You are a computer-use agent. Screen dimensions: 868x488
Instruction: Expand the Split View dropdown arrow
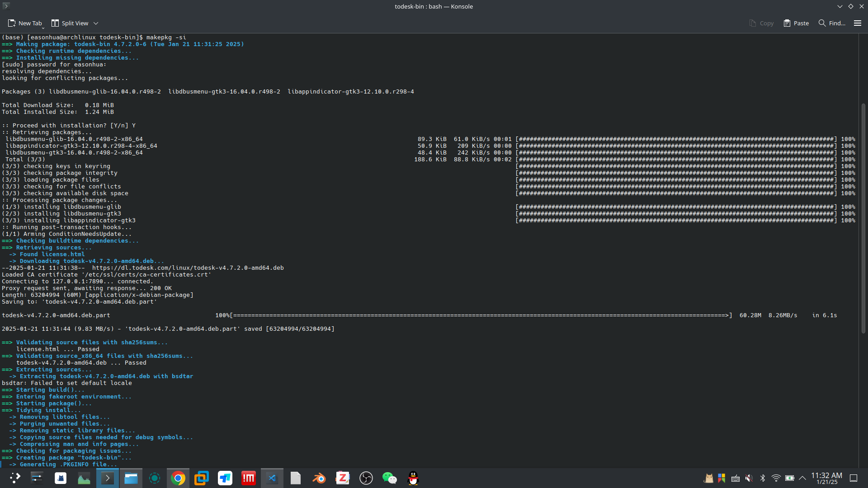96,23
